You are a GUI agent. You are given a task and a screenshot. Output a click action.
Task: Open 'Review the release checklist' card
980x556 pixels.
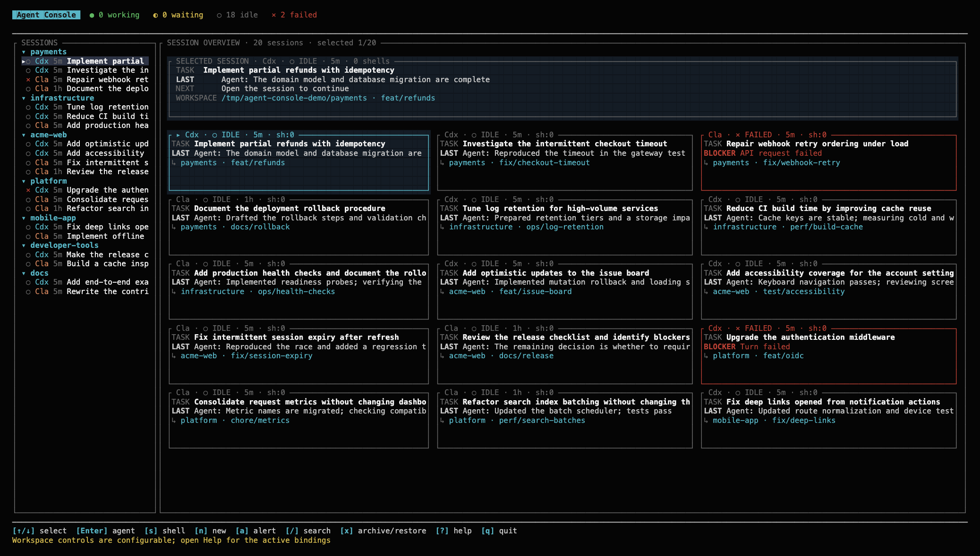(565, 356)
